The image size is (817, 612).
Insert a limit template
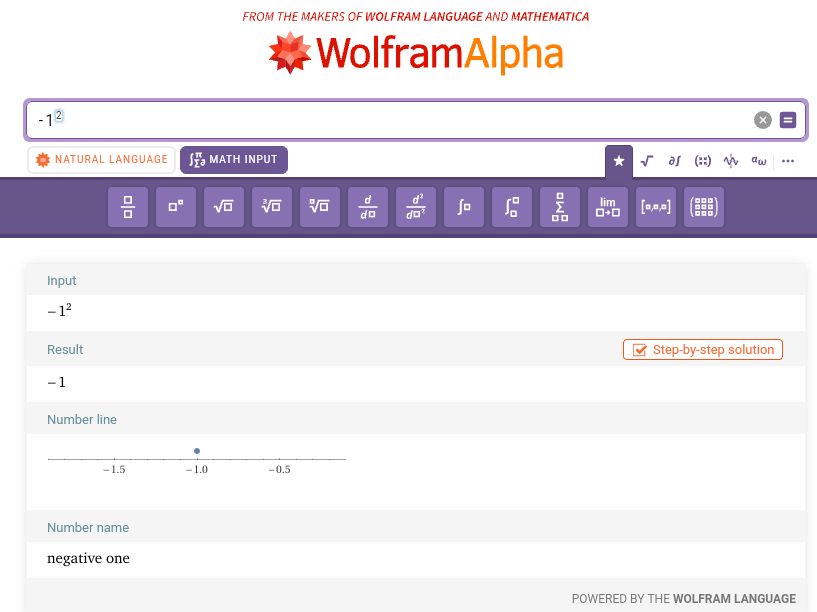click(608, 207)
